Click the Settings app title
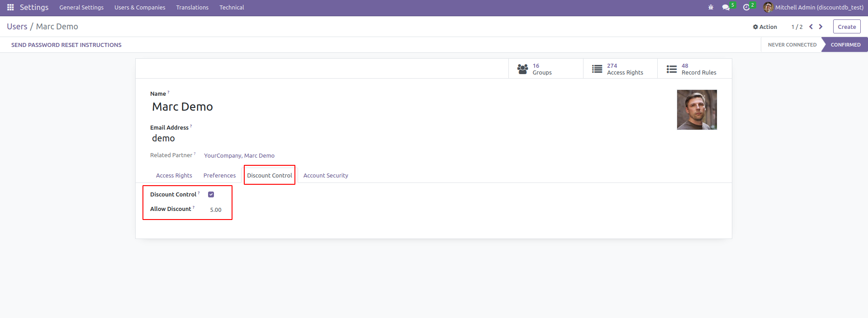Image resolution: width=868 pixels, height=318 pixels. coord(34,7)
